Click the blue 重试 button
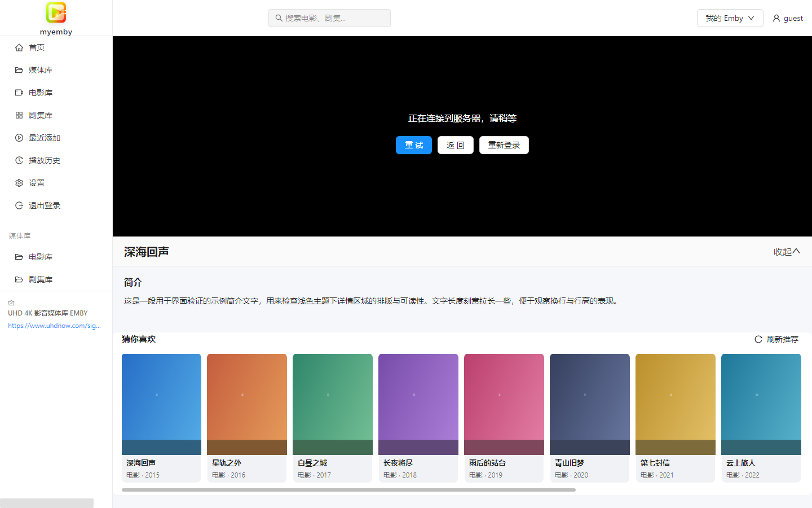Viewport: 812px width, 508px height. [x=413, y=145]
